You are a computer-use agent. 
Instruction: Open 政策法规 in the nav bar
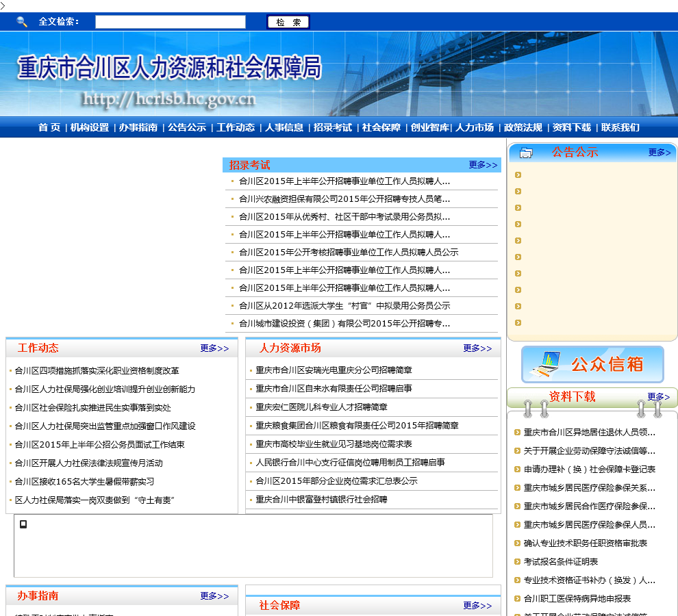click(523, 127)
